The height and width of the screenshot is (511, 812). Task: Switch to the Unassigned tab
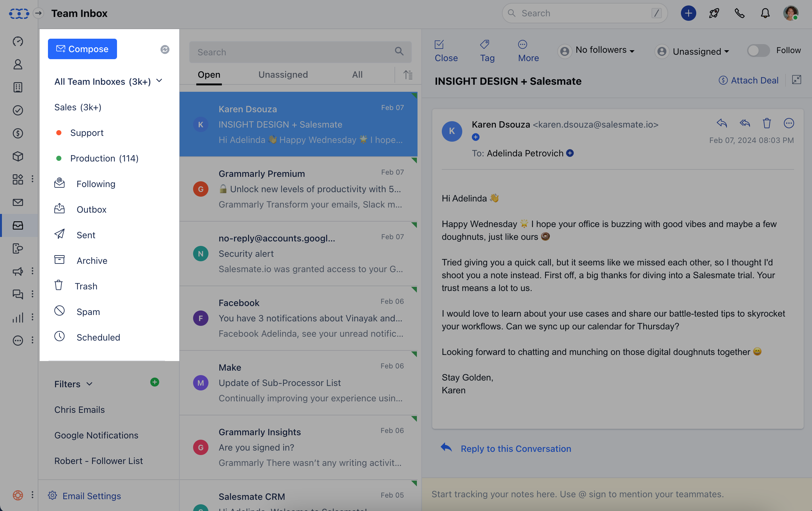283,75
